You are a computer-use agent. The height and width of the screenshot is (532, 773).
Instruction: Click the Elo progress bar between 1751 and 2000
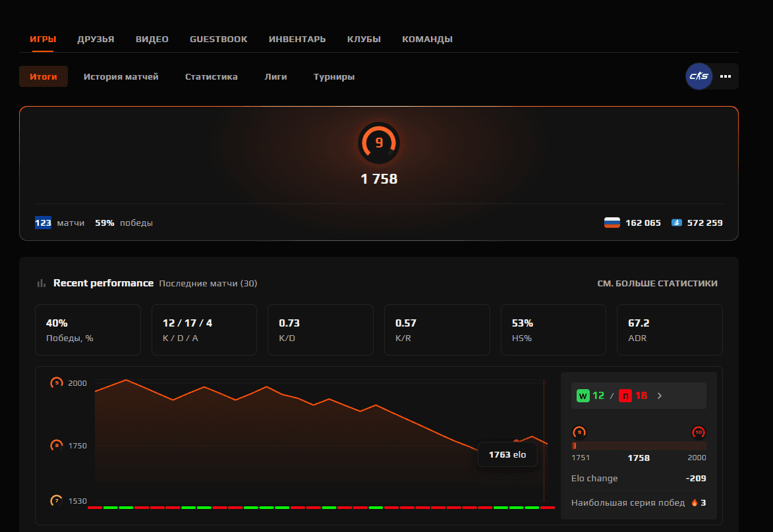tap(639, 446)
